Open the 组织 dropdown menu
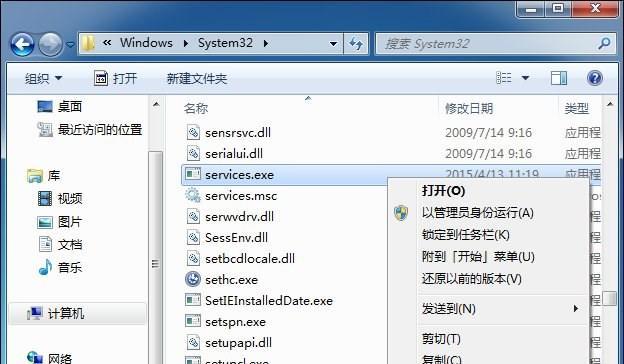The width and height of the screenshot is (624, 364). tap(43, 78)
